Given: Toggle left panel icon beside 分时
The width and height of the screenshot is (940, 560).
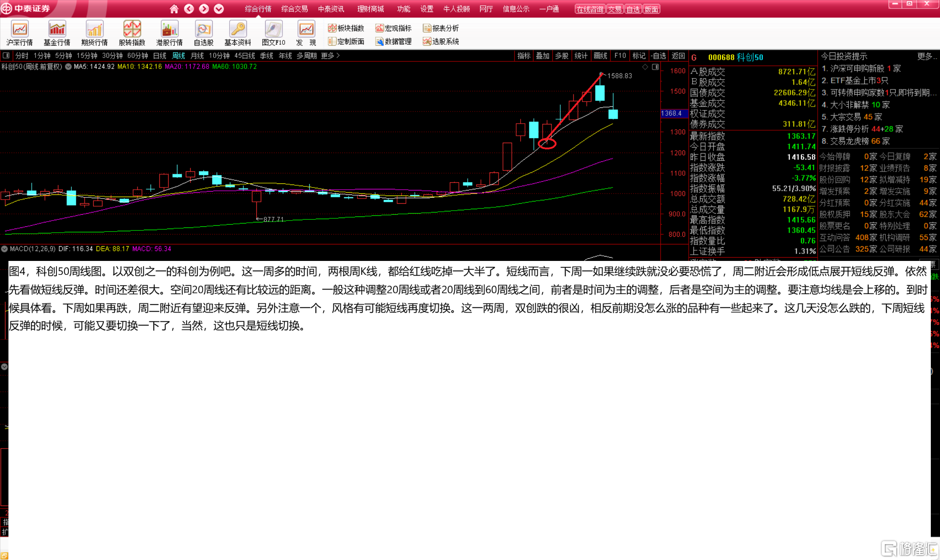Looking at the screenshot, I should tap(6, 55).
